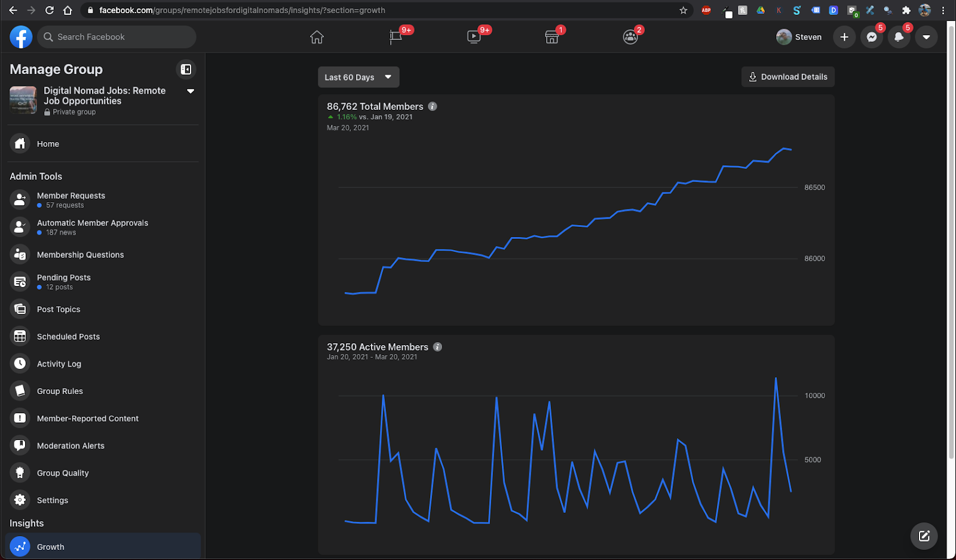Collapse the Manage Group sidebar panel

[186, 69]
